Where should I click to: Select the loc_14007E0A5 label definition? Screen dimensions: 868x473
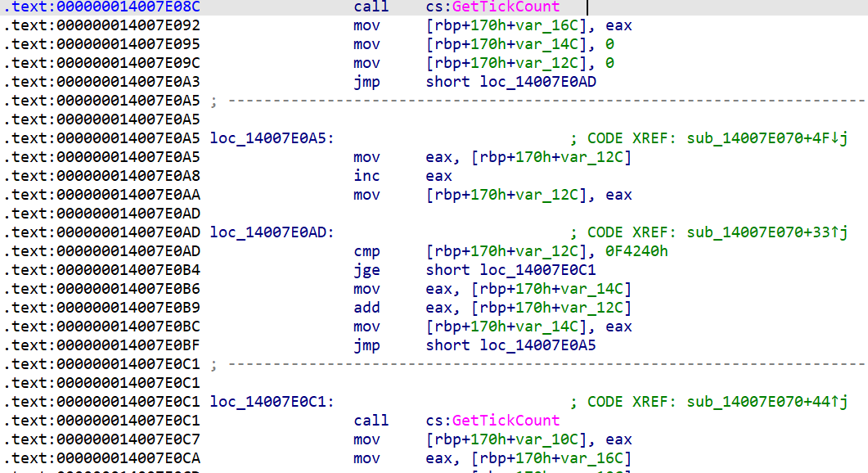click(x=271, y=138)
